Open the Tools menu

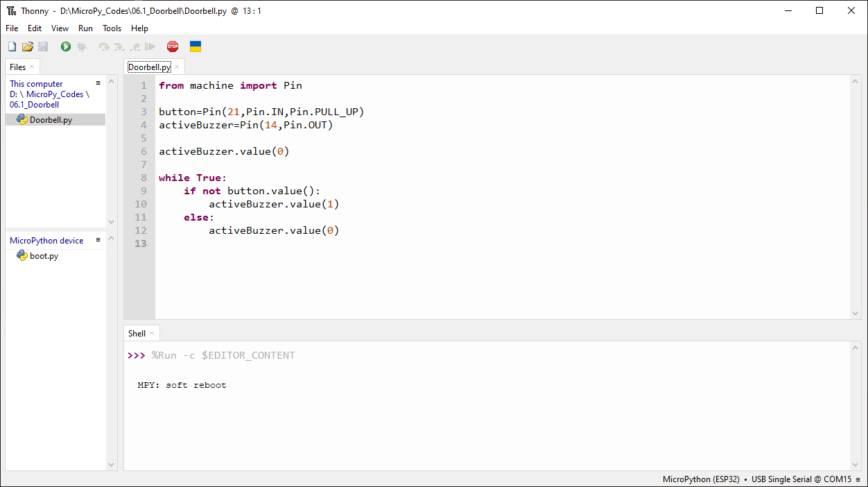click(112, 28)
